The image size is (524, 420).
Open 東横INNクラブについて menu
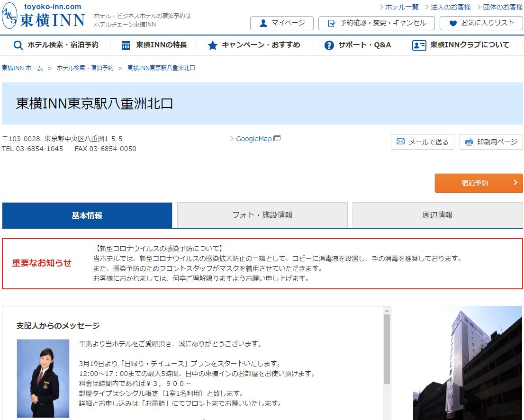point(461,45)
